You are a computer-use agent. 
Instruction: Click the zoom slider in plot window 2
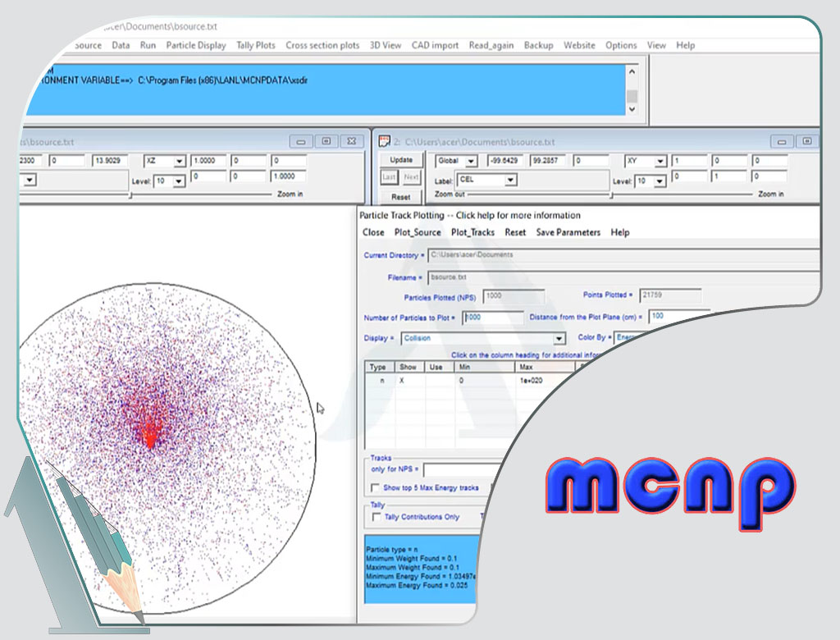[x=610, y=195]
